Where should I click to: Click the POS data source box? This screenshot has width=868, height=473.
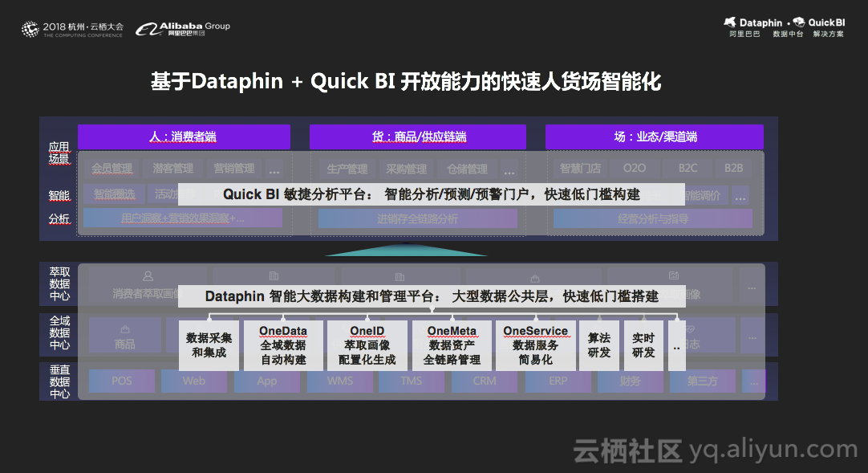[x=122, y=381]
